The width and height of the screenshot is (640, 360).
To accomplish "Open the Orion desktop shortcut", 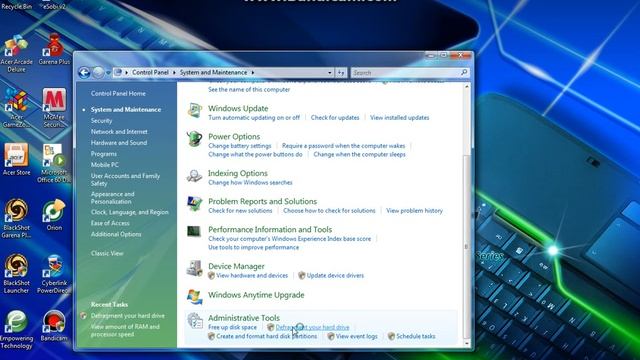I will (54, 215).
